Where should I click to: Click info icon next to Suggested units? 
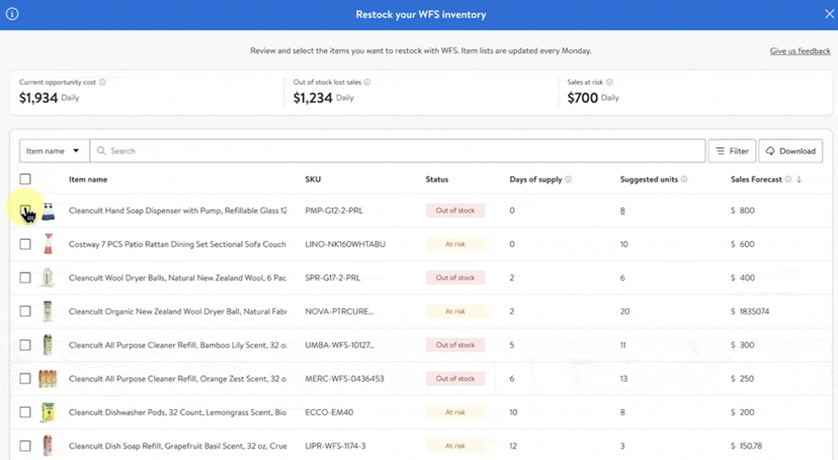[685, 180]
